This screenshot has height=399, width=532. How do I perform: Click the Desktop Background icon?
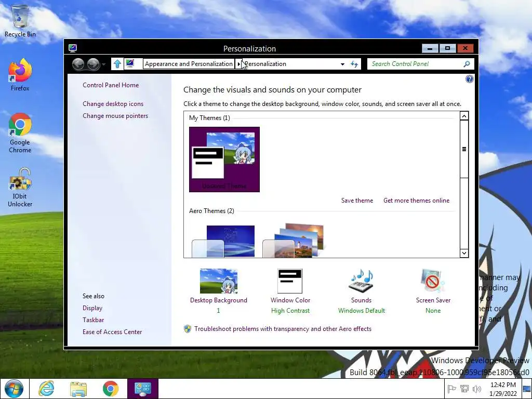click(219, 281)
